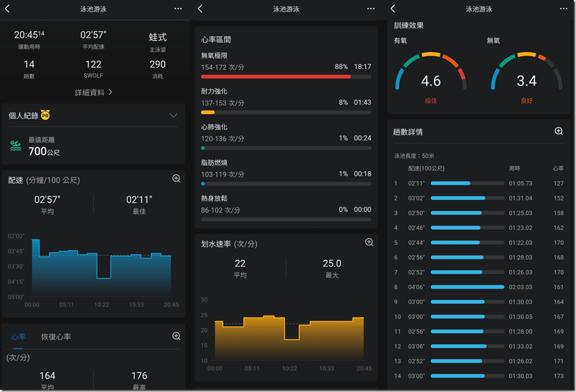Open the zoom view for the 配速 chart

pos(177,178)
